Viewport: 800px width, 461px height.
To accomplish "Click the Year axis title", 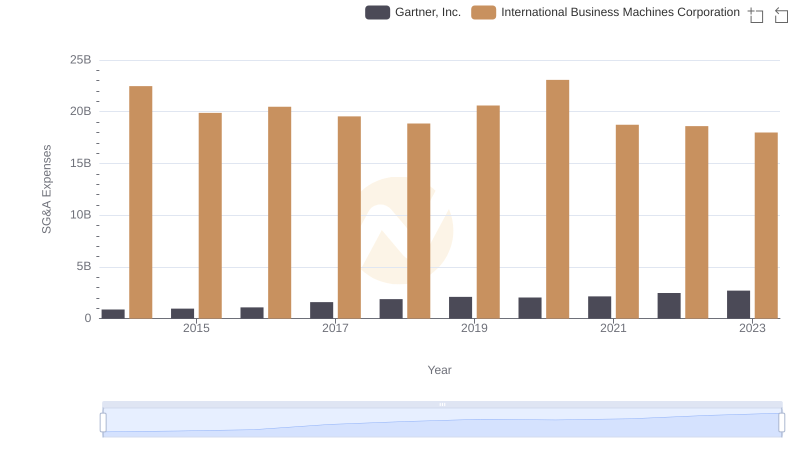I will tap(439, 370).
